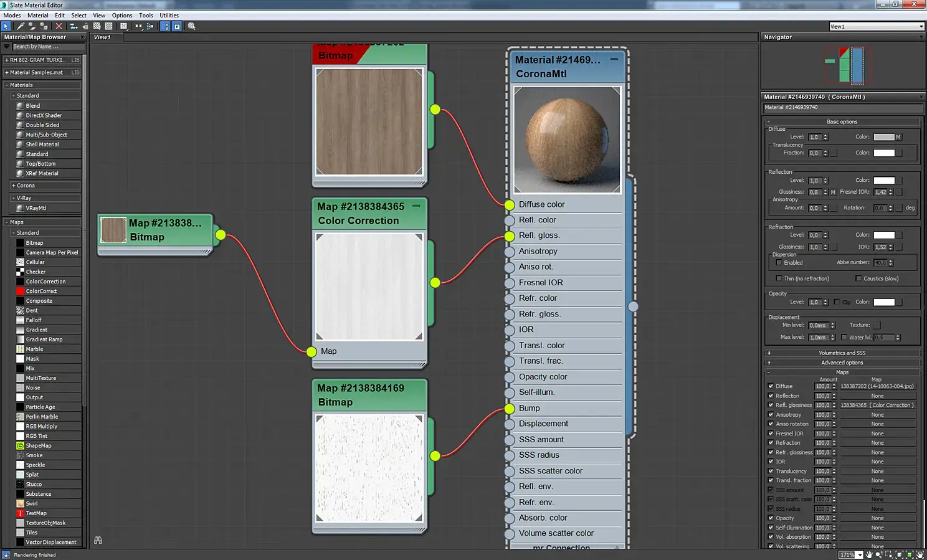Click the binoculars search icon in view

[98, 540]
